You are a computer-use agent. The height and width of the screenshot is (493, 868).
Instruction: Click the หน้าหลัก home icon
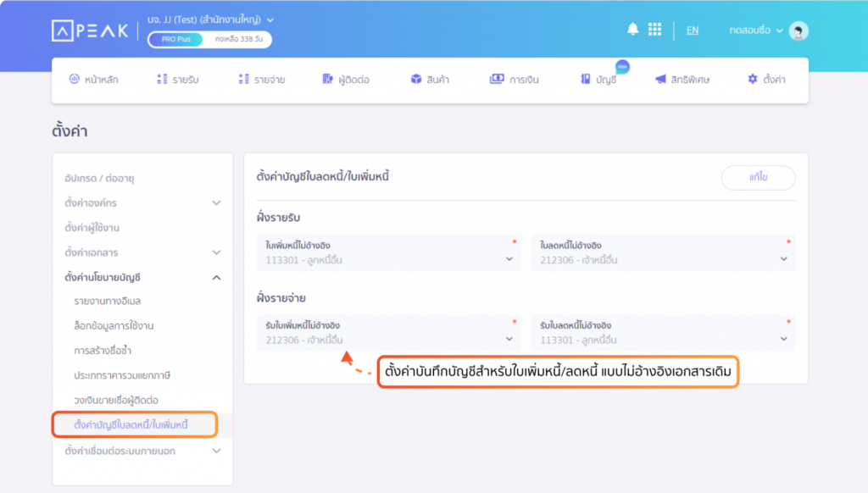coord(75,79)
